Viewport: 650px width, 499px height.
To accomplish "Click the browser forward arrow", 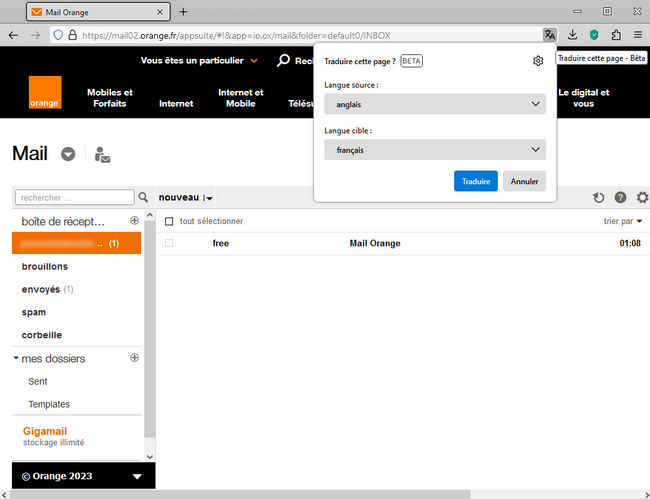I will click(x=35, y=35).
